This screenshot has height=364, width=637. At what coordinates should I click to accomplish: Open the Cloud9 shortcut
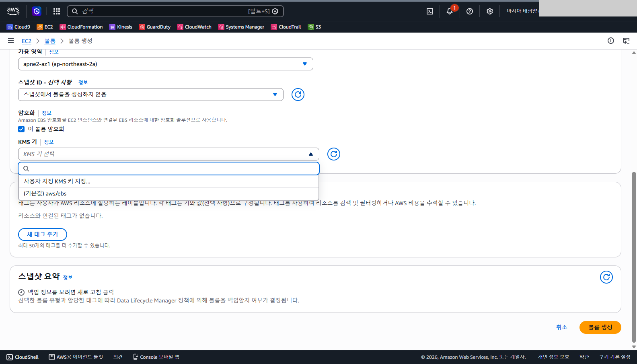pyautogui.click(x=18, y=27)
